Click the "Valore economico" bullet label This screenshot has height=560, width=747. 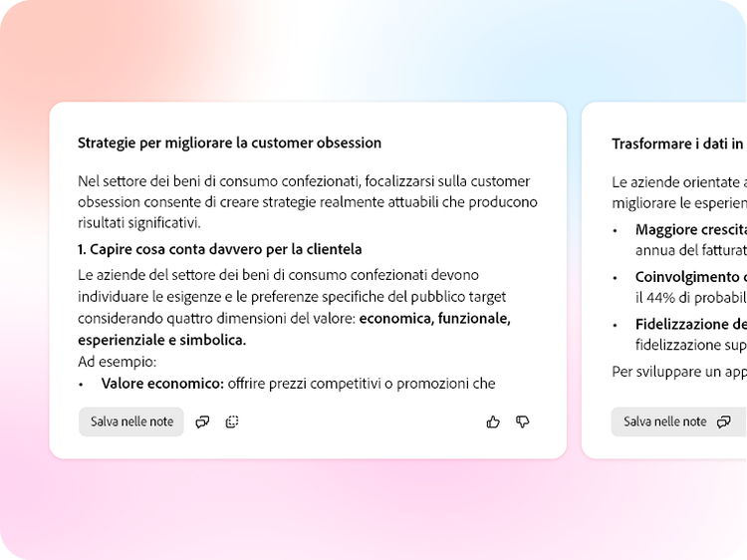pyautogui.click(x=163, y=383)
